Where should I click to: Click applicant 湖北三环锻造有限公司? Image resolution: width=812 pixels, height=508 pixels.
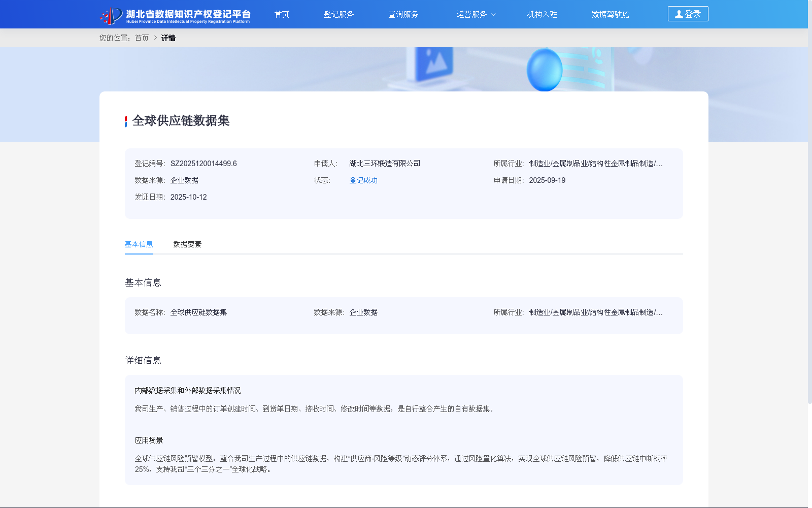(x=385, y=164)
